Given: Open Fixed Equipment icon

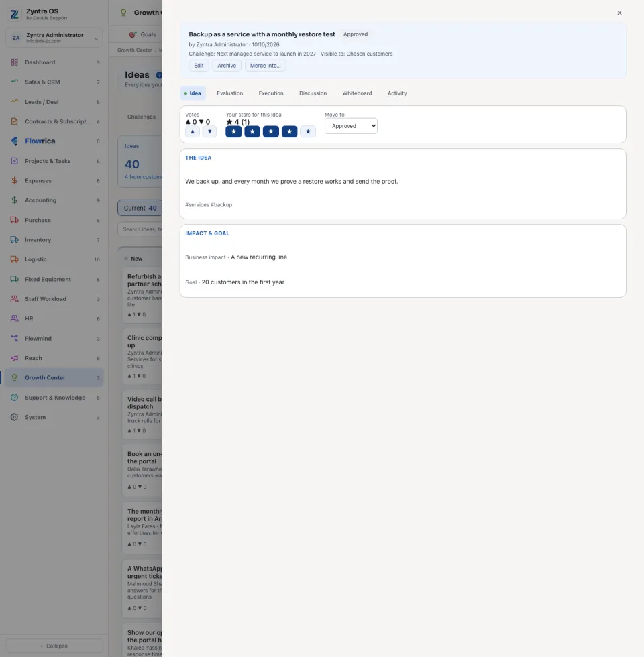Looking at the screenshot, I should click(14, 279).
